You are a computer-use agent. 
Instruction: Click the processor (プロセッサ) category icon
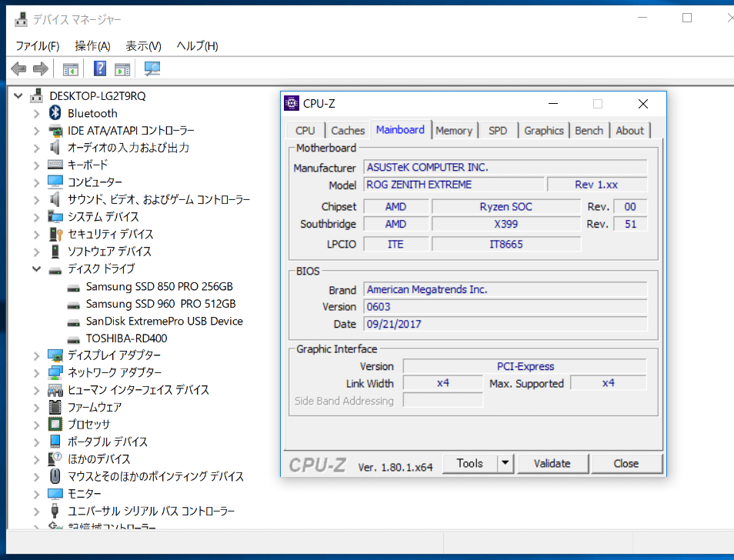pos(55,425)
